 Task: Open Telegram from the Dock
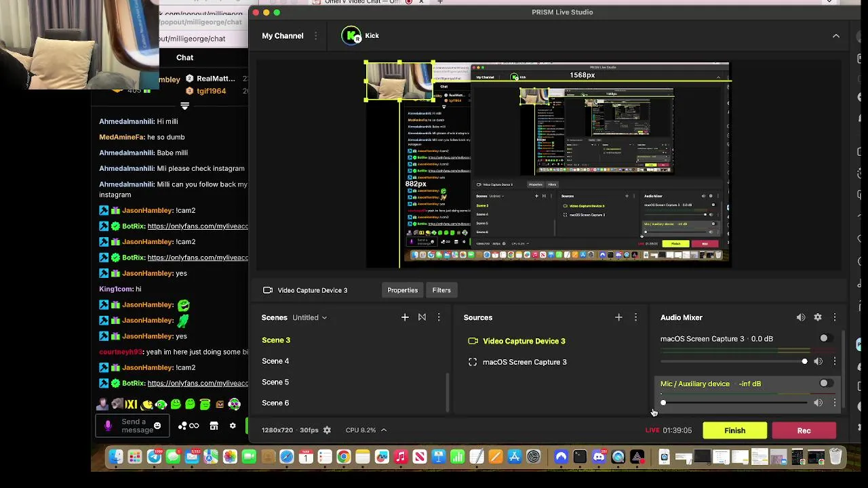click(154, 457)
